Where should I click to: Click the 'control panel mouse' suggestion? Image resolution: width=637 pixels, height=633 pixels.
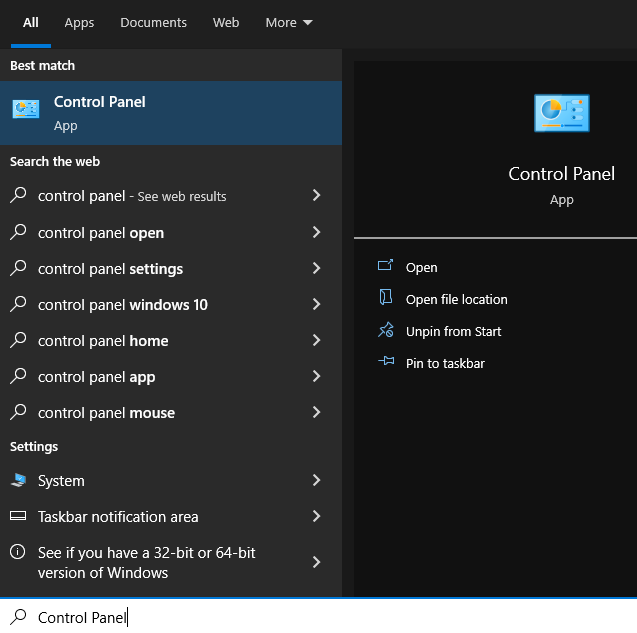point(171,412)
